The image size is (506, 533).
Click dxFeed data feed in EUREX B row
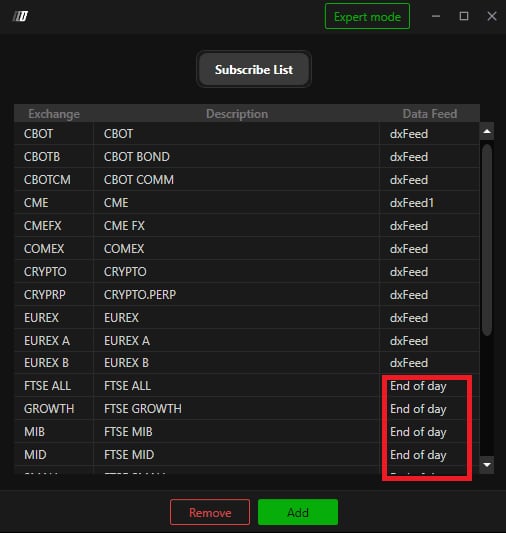point(409,363)
